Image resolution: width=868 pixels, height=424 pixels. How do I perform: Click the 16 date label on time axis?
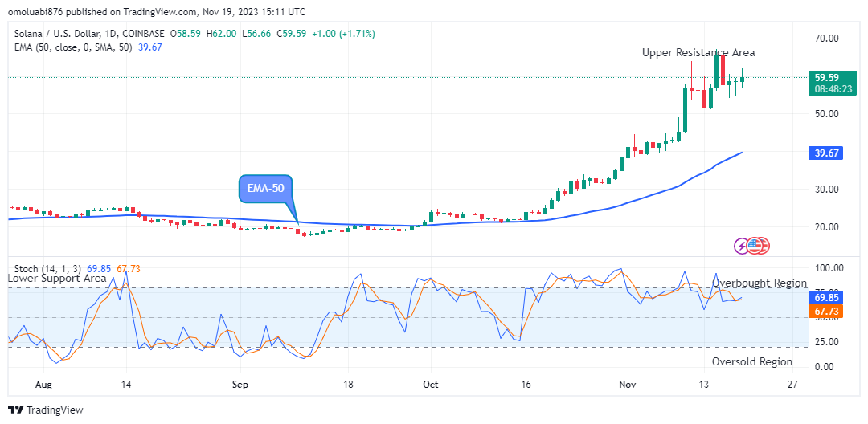pos(526,384)
